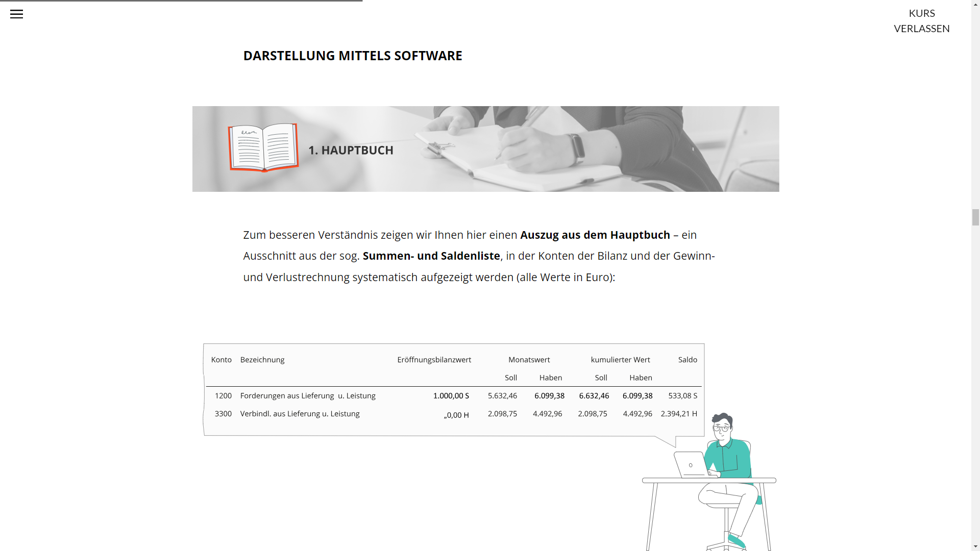
Task: Click the course progress bar at top
Action: [181, 1]
